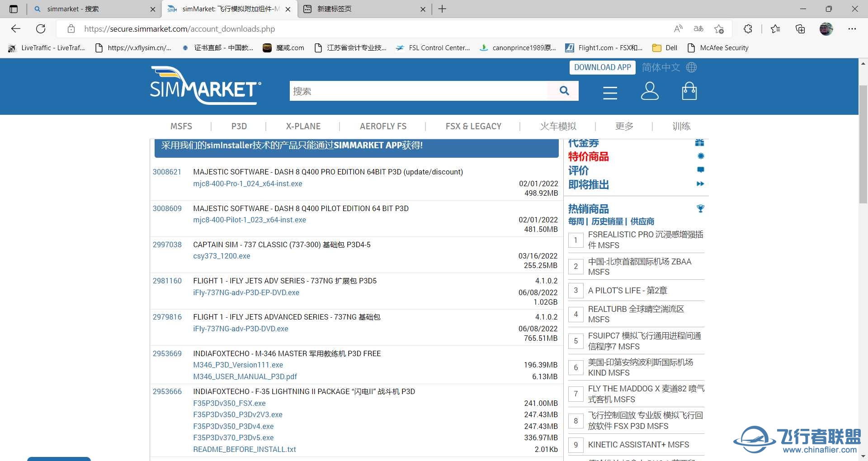
Task: Click the comment icon beside 评价
Action: tap(700, 170)
